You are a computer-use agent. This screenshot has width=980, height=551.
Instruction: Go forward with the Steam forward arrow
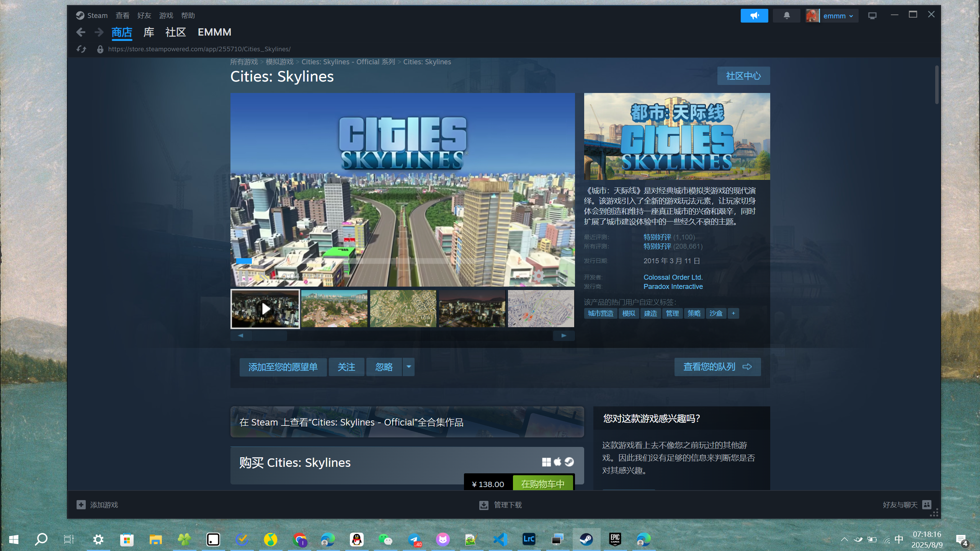point(99,32)
